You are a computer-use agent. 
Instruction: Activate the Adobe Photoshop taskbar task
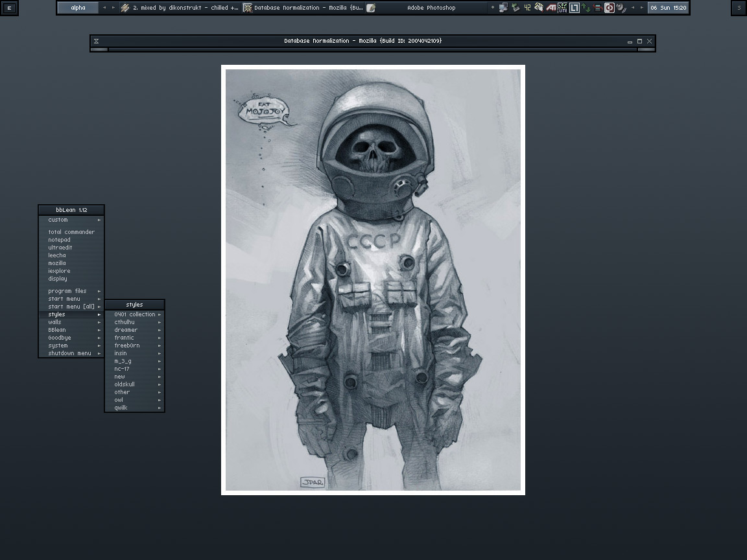click(x=426, y=8)
